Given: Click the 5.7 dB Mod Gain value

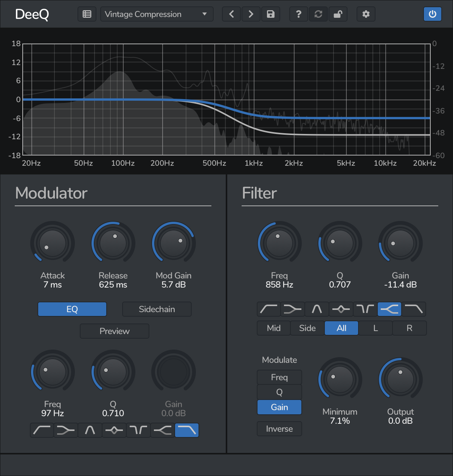Looking at the screenshot, I should point(174,285).
